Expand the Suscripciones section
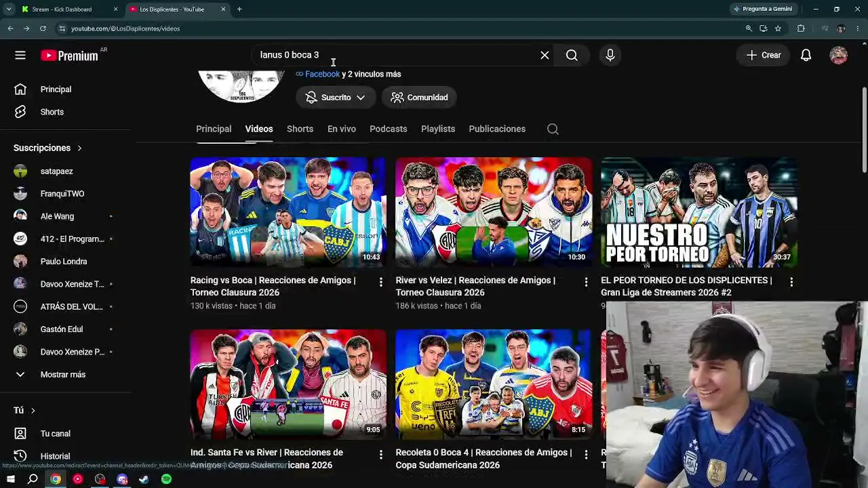Viewport: 868px width, 488px height. coord(47,148)
